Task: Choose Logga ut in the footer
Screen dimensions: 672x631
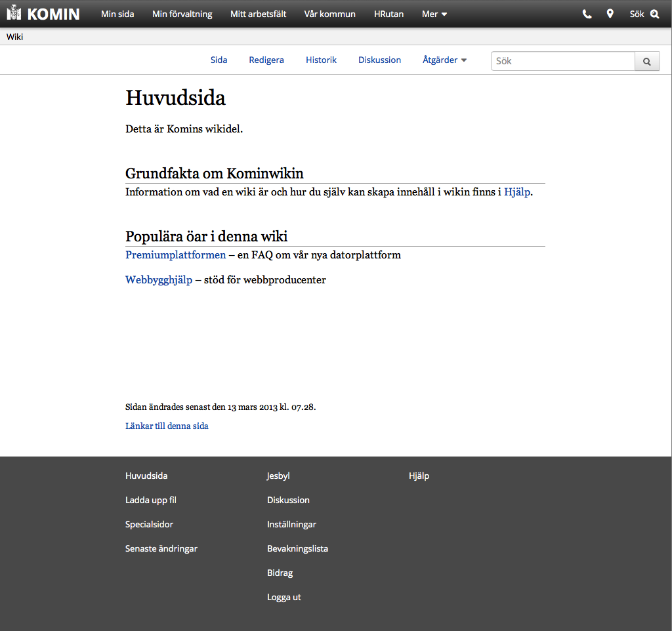Action: tap(284, 597)
